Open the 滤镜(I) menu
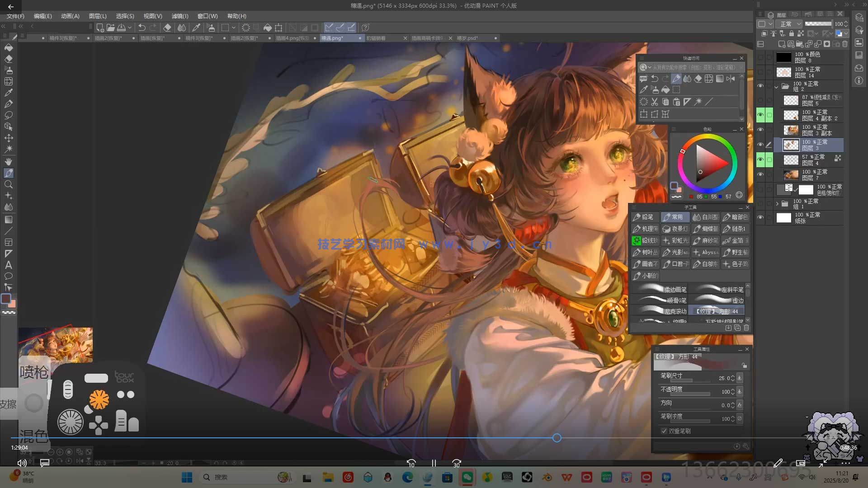Screen dimensions: 868x488 (x=179, y=16)
